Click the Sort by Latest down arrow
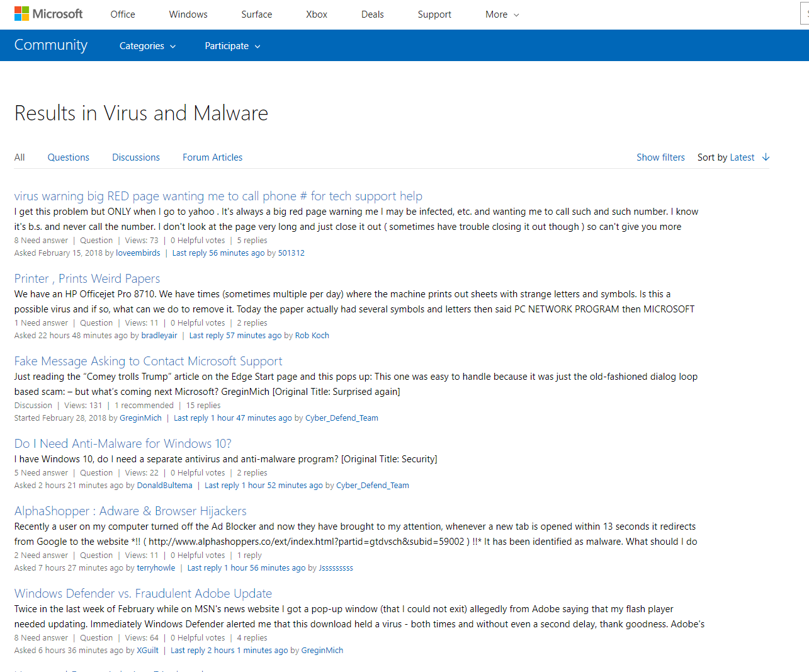 click(766, 157)
